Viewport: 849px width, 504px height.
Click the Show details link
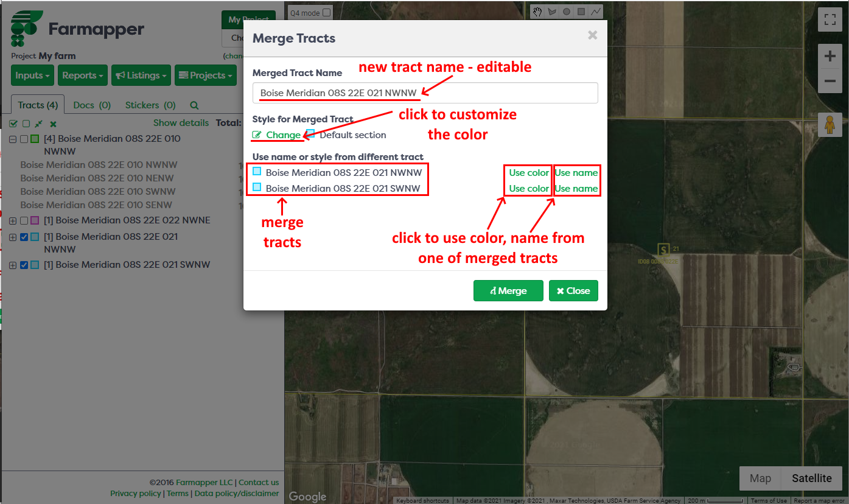pos(181,122)
